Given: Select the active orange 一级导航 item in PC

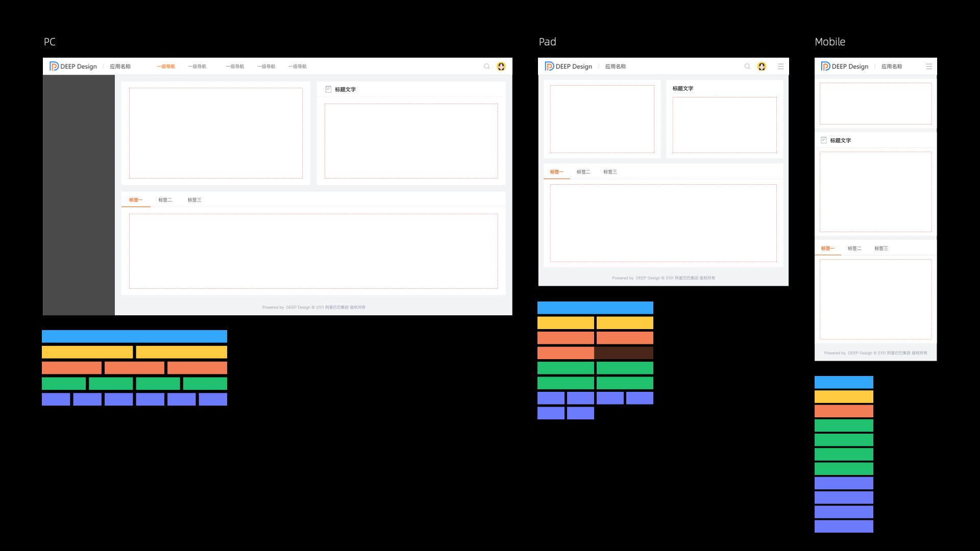Looking at the screenshot, I should [166, 66].
